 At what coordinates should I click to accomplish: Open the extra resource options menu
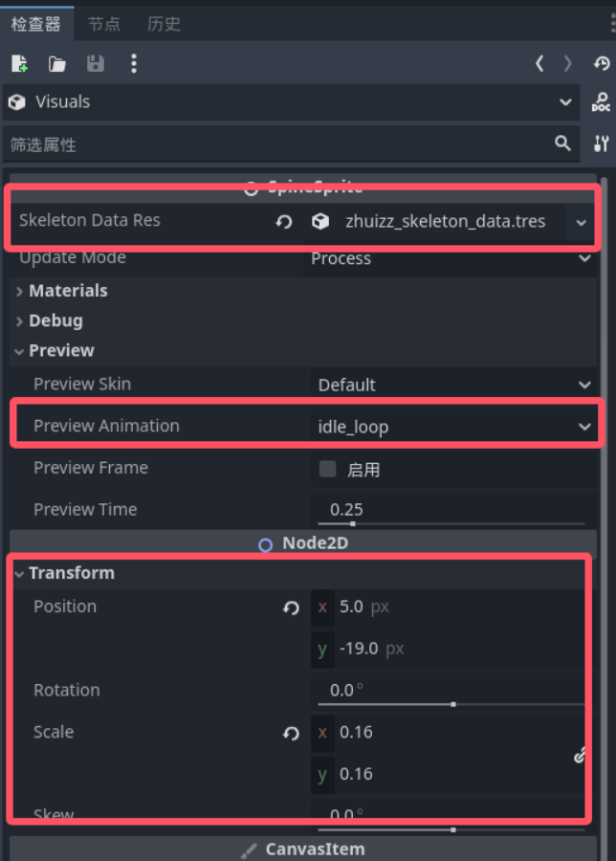click(133, 64)
